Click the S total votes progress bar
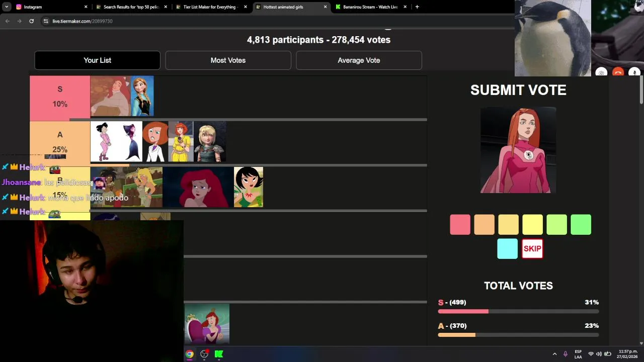This screenshot has height=362, width=644. 518,312
